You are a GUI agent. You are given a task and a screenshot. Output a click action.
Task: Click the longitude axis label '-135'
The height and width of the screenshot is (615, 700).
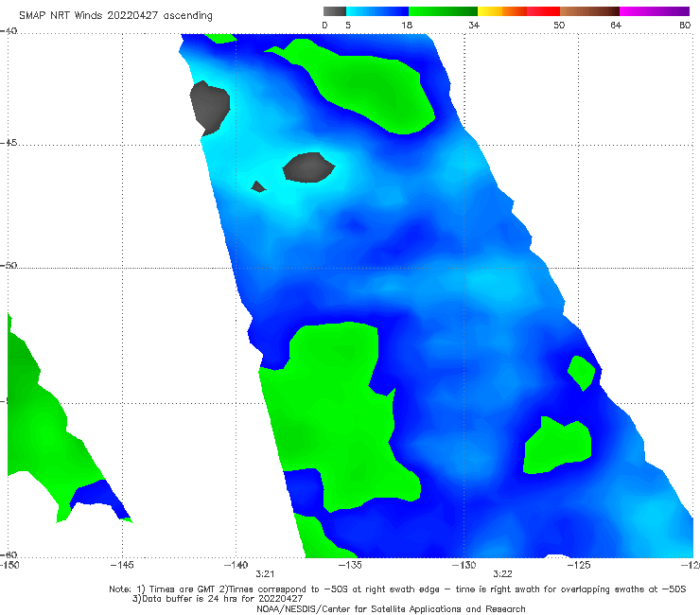pos(350,565)
